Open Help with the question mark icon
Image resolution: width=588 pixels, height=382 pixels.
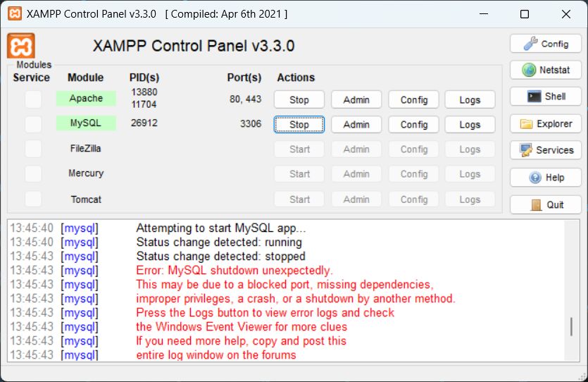point(545,178)
